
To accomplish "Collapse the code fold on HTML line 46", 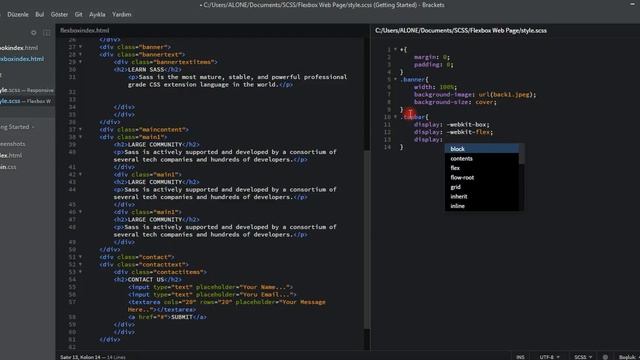I will [80, 212].
